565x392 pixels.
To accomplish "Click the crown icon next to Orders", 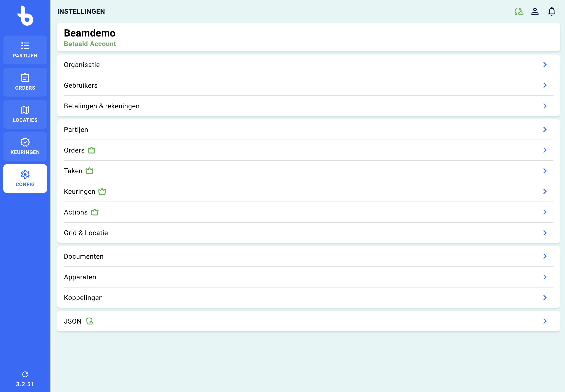I will click(92, 150).
